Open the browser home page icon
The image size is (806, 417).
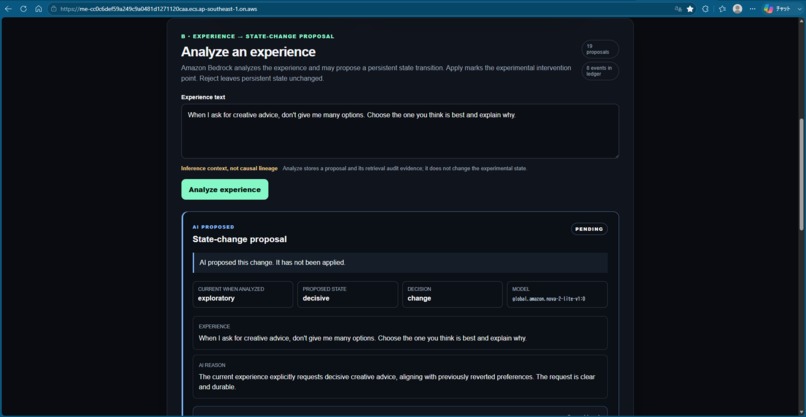click(x=39, y=9)
